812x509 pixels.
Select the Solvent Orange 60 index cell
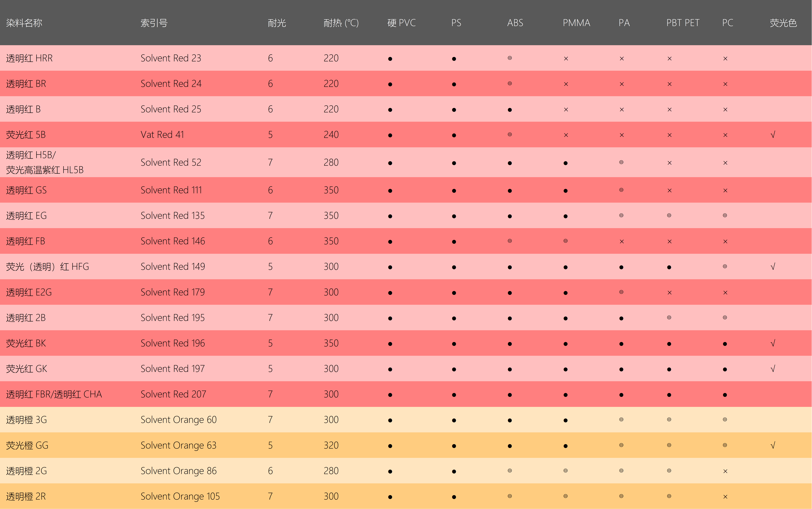pyautogui.click(x=179, y=420)
